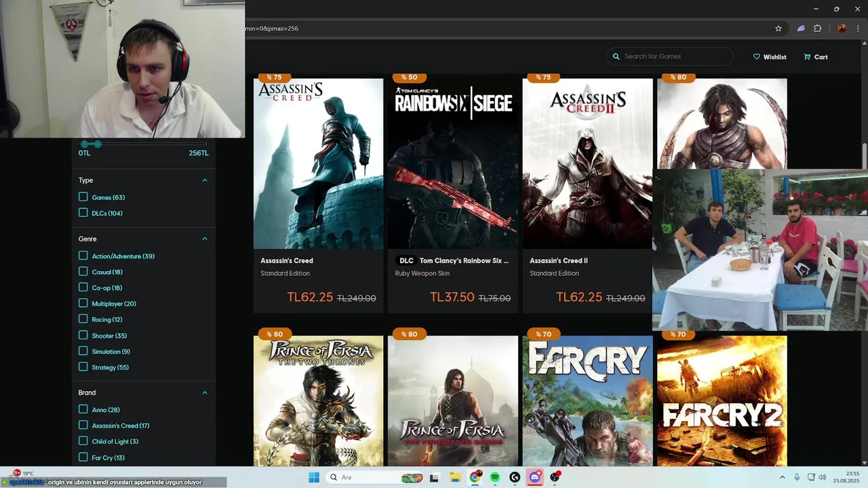The width and height of the screenshot is (868, 488).
Task: Open Spotify from the taskbar
Action: click(495, 477)
